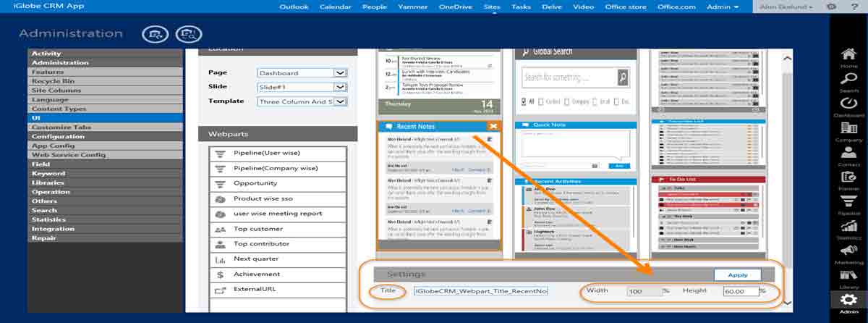Click second round icon beside Administration heading
This screenshot has height=323, width=868.
click(189, 33)
